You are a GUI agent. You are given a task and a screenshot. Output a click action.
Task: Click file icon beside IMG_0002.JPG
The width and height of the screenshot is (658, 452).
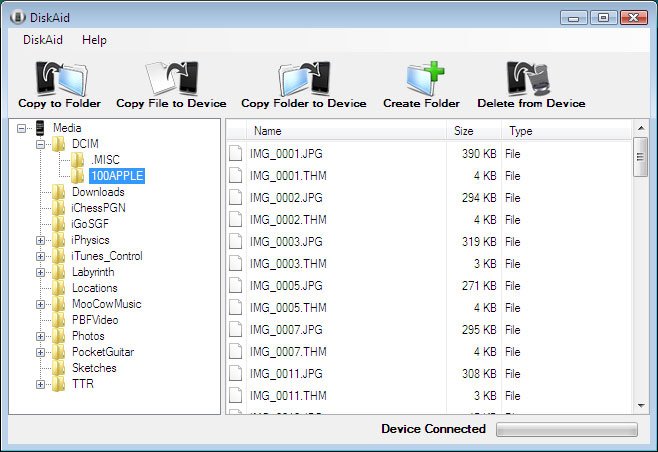(235, 198)
